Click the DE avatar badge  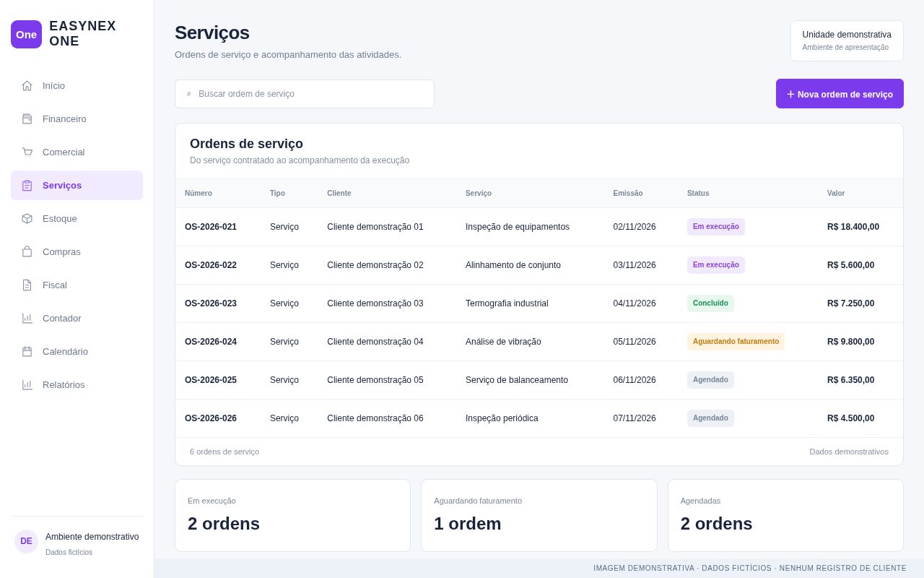(26, 541)
